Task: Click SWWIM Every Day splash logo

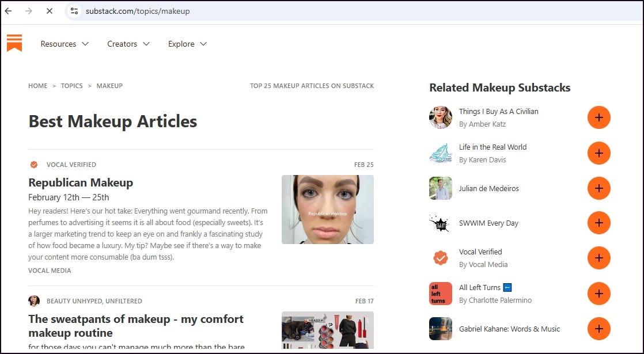Action: point(441,223)
